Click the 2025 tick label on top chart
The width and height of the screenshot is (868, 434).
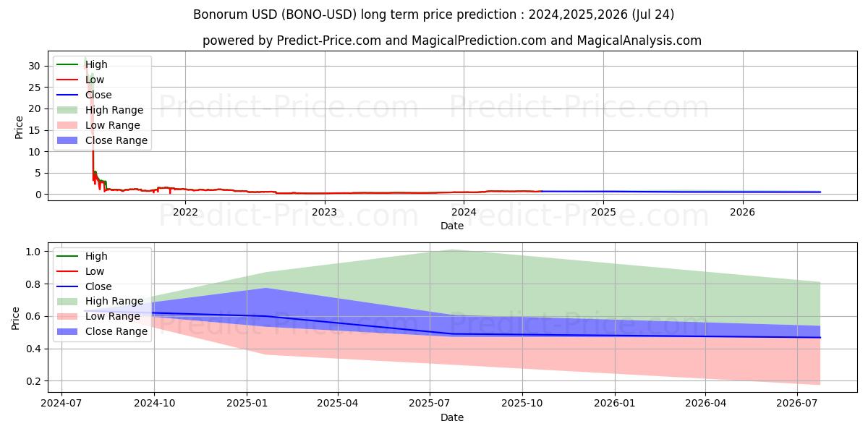603,212
